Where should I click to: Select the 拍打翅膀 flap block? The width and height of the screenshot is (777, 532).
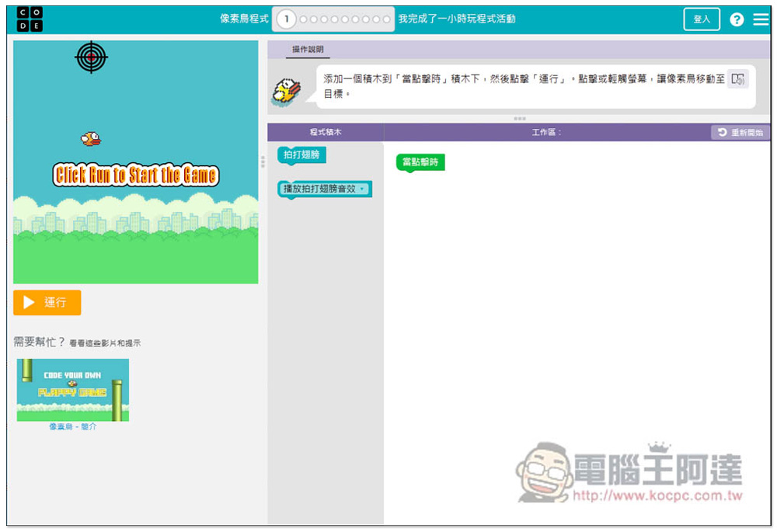pos(301,155)
